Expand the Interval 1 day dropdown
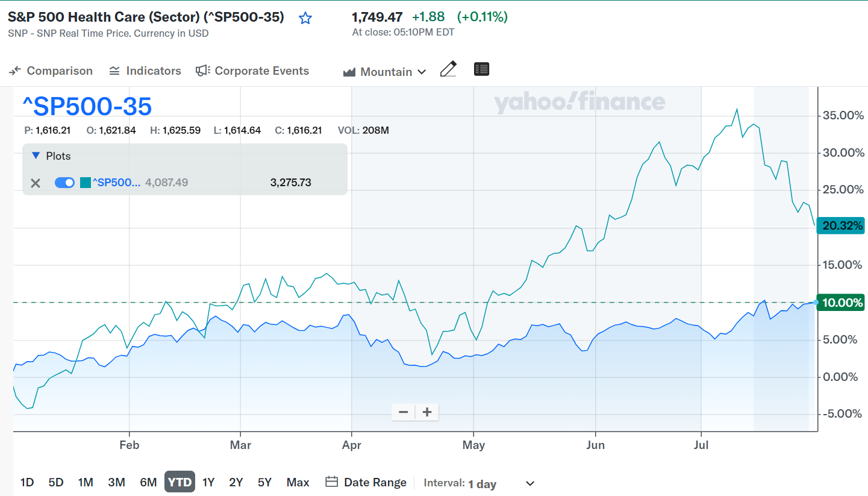Viewport: 868px width, 496px height. [x=479, y=483]
